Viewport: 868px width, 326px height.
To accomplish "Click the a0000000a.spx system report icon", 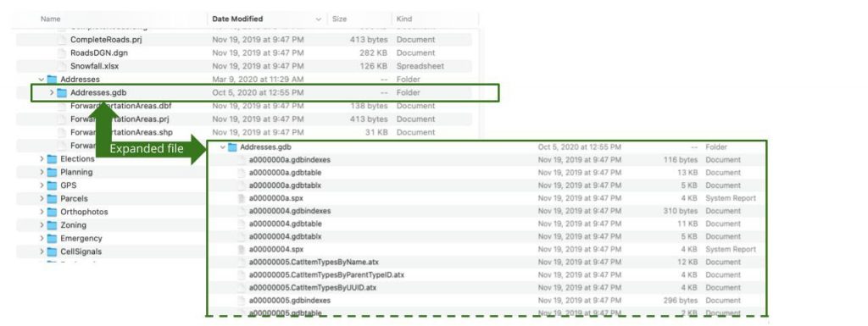I will click(241, 198).
